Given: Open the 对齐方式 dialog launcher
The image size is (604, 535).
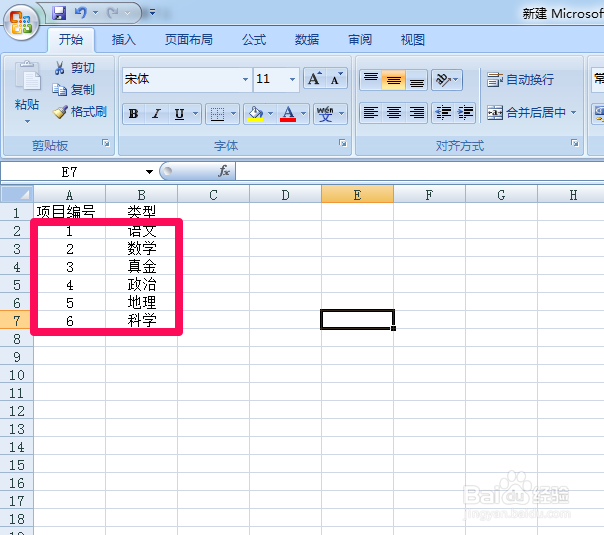Looking at the screenshot, I should point(574,143).
